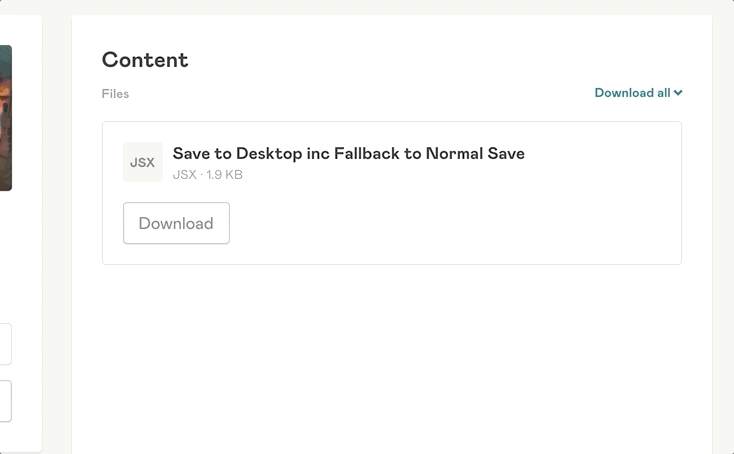The width and height of the screenshot is (734, 454).
Task: Open the artwork thumbnail on the left edge
Action: coord(5,117)
